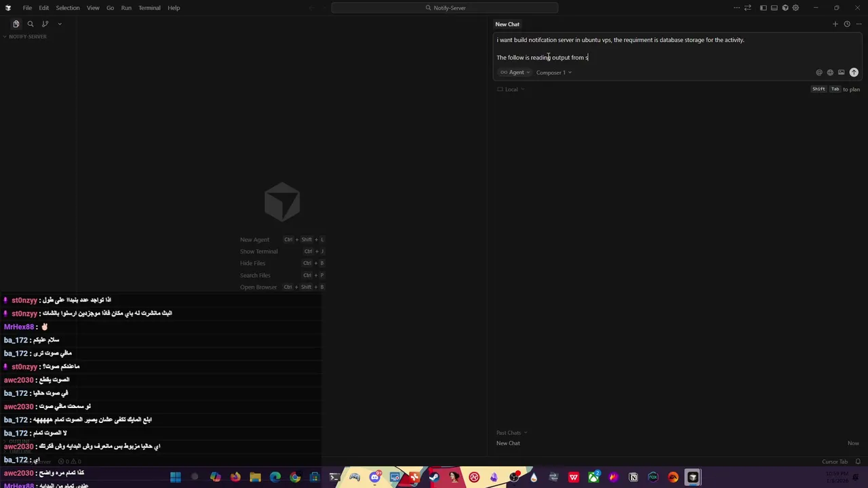Open the Explorer files view icon

16,24
